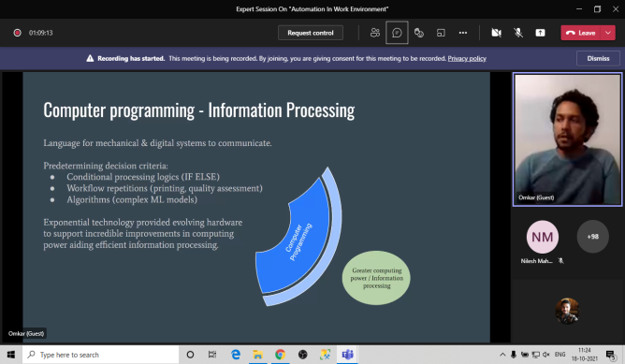Toggle the camera on or off

(x=496, y=33)
